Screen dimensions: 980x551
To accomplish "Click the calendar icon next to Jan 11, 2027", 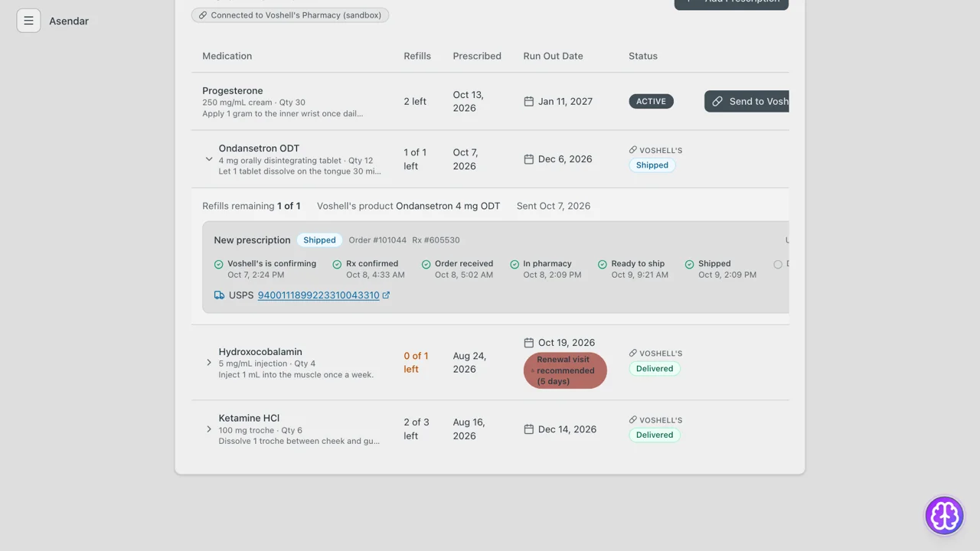I will click(528, 101).
